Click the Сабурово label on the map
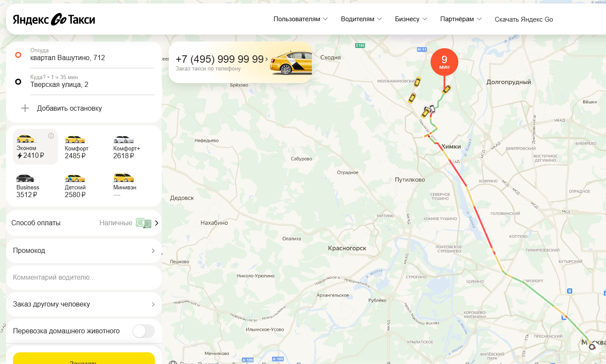606x364 pixels. pyautogui.click(x=301, y=159)
